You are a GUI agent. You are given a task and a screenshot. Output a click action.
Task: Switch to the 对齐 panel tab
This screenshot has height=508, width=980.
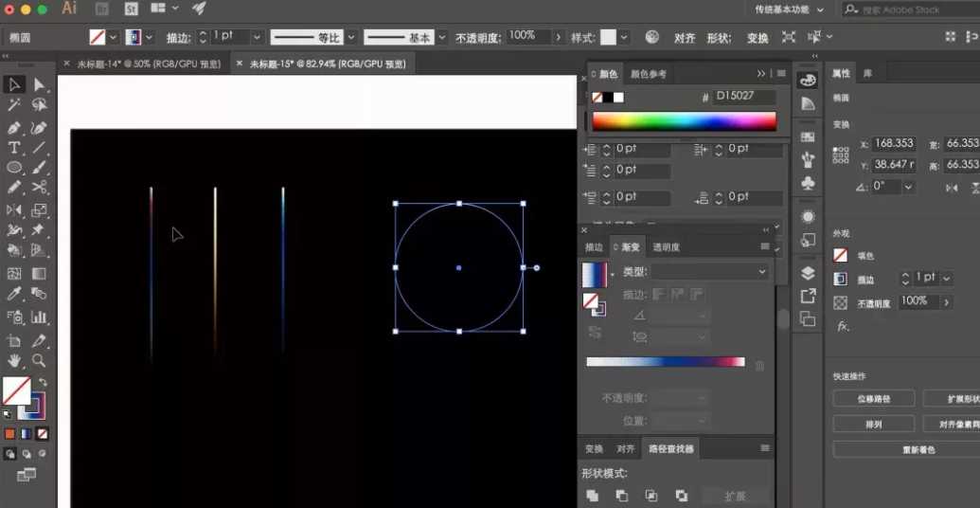pyautogui.click(x=625, y=448)
